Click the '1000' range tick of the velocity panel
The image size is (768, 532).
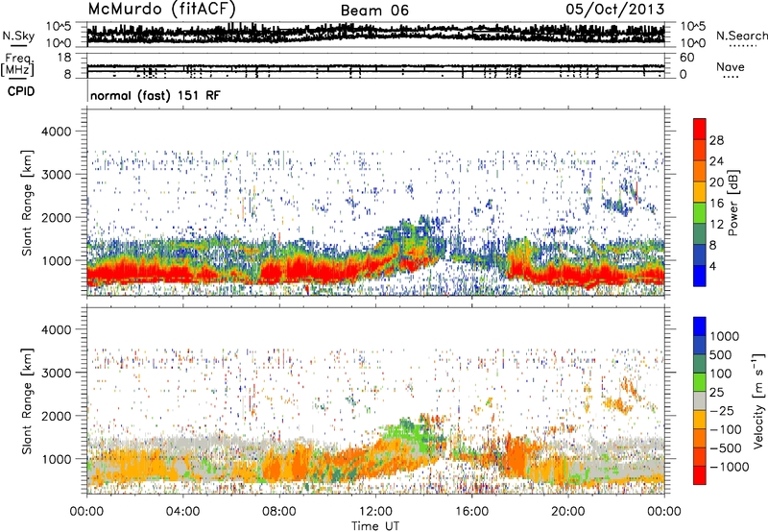[56, 459]
